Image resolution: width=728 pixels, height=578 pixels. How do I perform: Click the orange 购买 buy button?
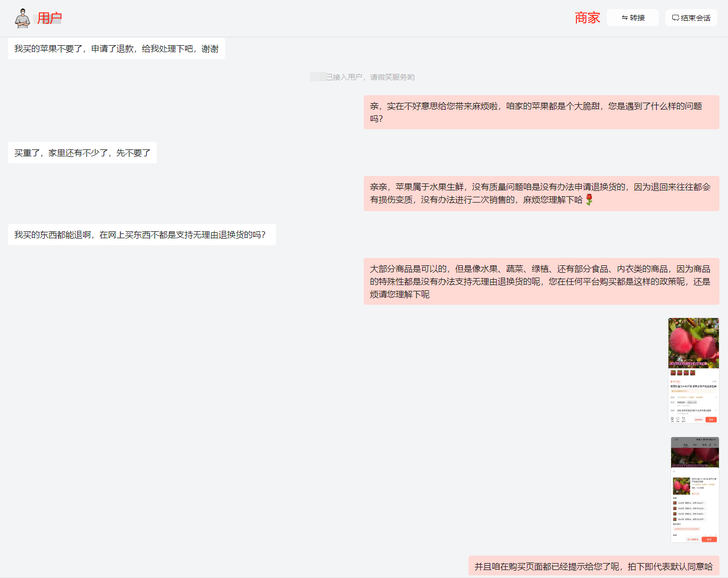(709, 539)
